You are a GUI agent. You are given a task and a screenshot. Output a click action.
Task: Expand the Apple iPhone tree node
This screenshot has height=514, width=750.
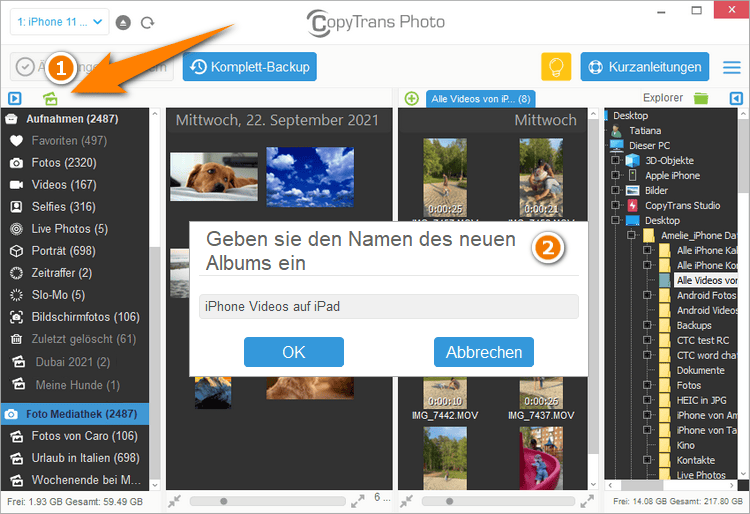[x=616, y=175]
